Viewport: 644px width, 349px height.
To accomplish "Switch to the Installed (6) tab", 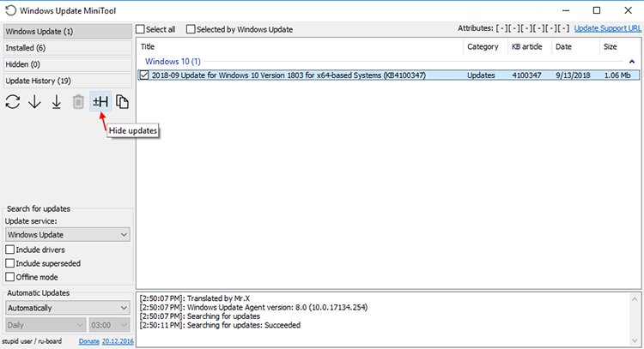I will tap(68, 48).
